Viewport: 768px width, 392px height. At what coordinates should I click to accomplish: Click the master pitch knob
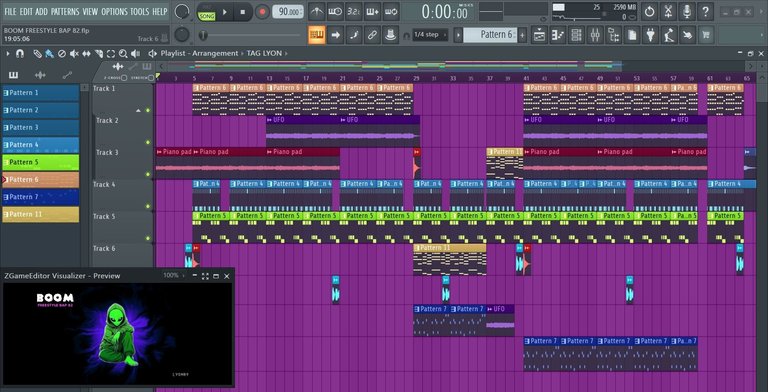pyautogui.click(x=182, y=34)
